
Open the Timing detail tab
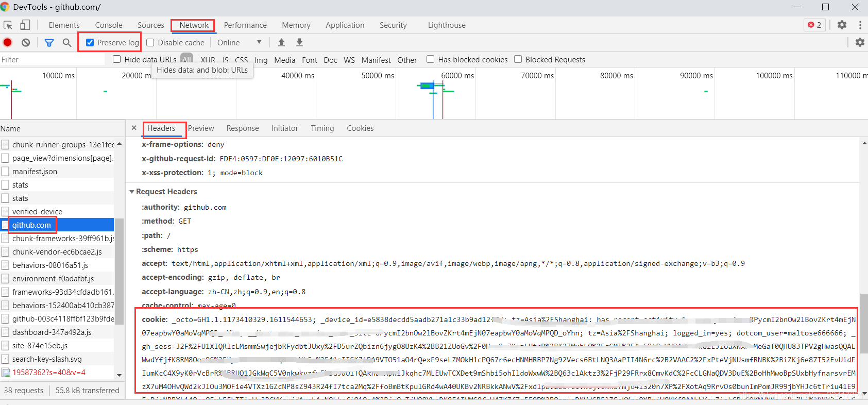coord(322,128)
